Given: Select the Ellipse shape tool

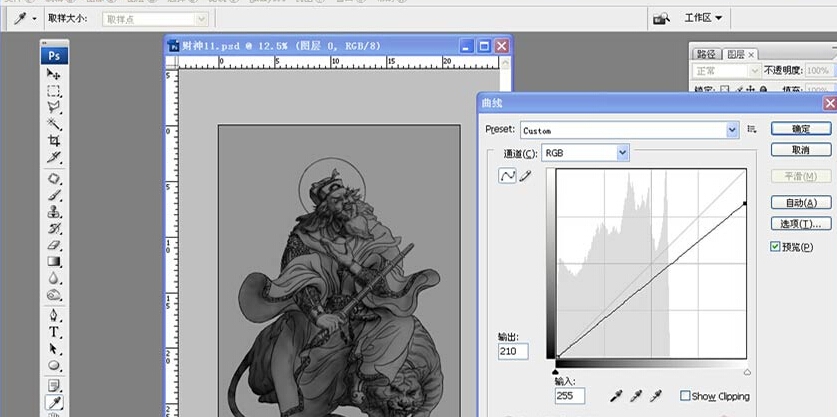Looking at the screenshot, I should tap(54, 365).
